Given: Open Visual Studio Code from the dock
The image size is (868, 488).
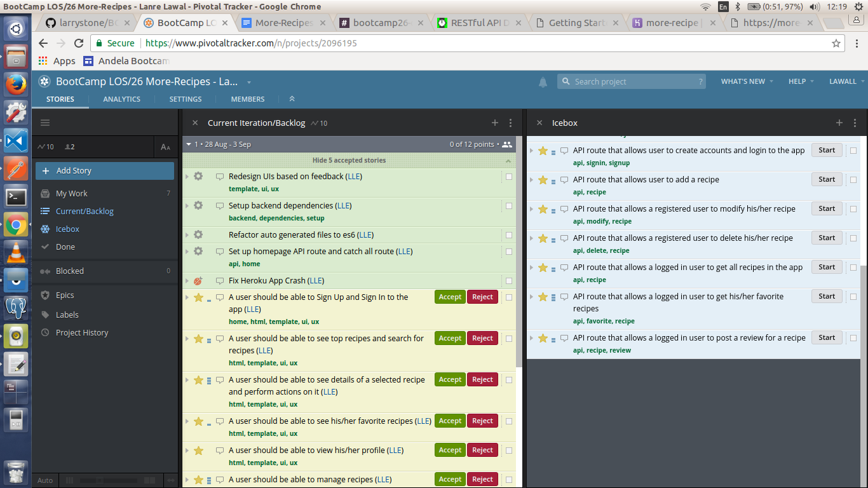Looking at the screenshot, I should pos(16,140).
